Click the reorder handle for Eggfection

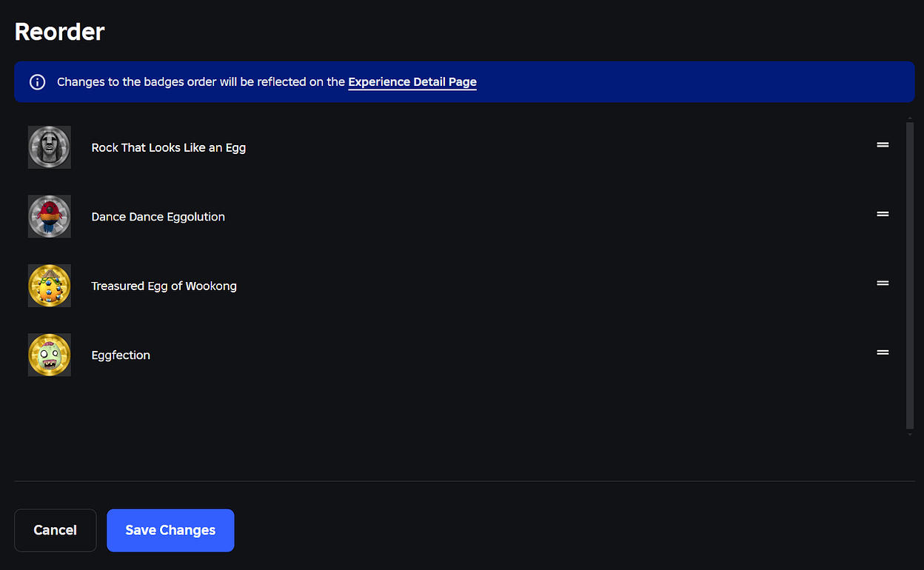click(x=883, y=352)
